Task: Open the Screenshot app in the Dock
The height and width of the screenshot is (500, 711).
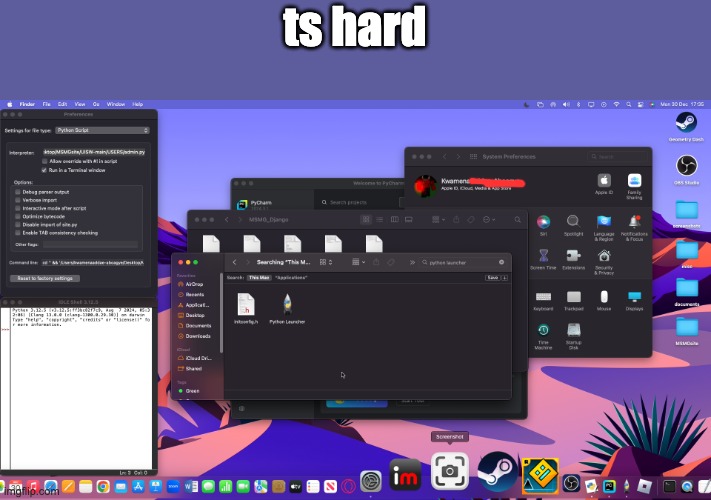Action: [x=449, y=471]
